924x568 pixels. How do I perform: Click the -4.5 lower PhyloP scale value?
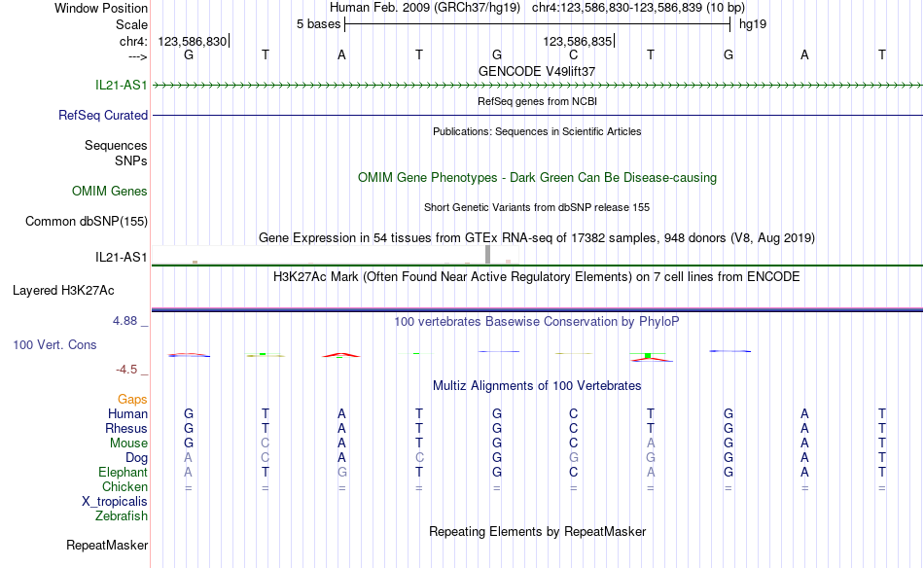click(126, 370)
